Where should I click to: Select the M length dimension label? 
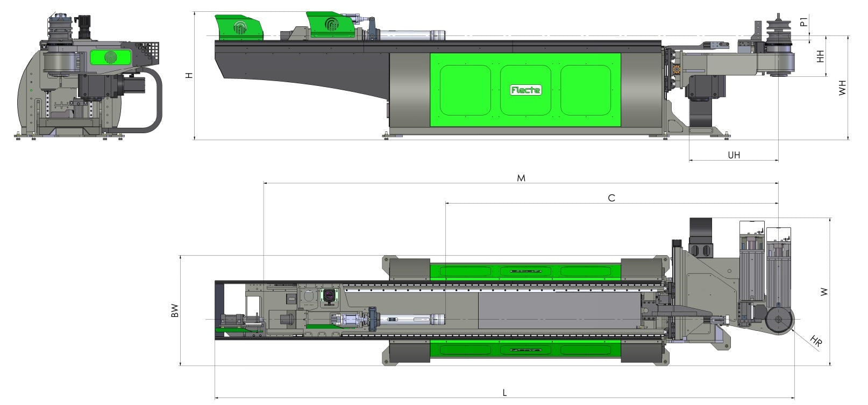pyautogui.click(x=521, y=178)
